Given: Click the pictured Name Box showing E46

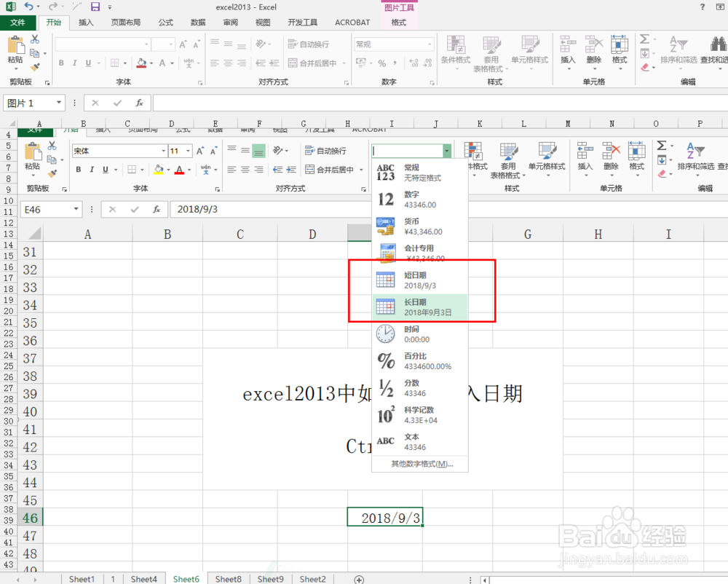Looking at the screenshot, I should (51, 210).
